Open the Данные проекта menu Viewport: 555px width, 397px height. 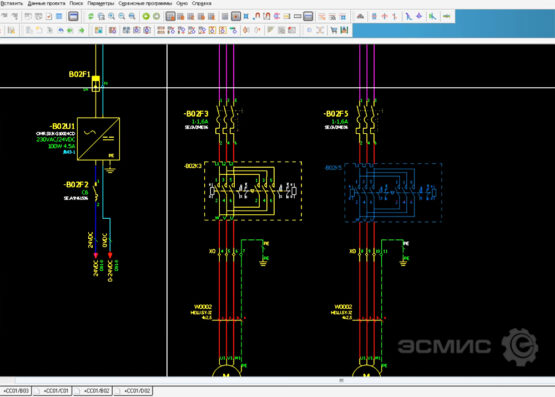coord(46,3)
